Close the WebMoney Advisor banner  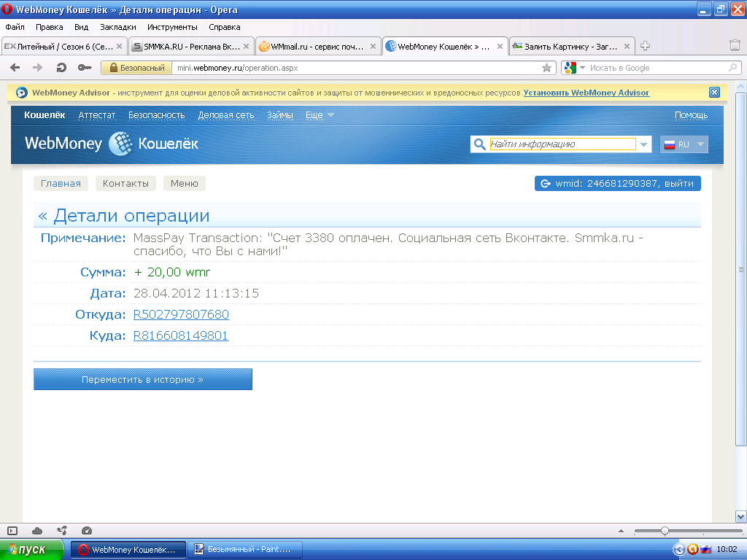point(714,93)
